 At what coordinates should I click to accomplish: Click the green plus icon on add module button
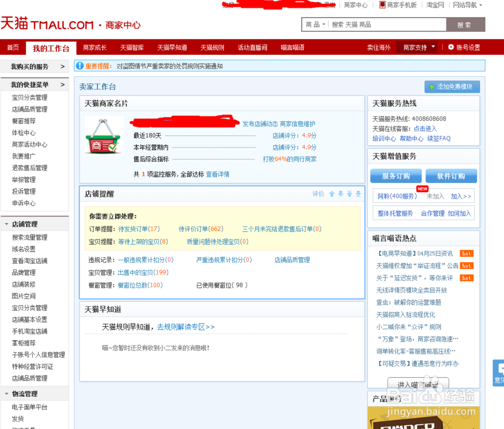pyautogui.click(x=431, y=87)
